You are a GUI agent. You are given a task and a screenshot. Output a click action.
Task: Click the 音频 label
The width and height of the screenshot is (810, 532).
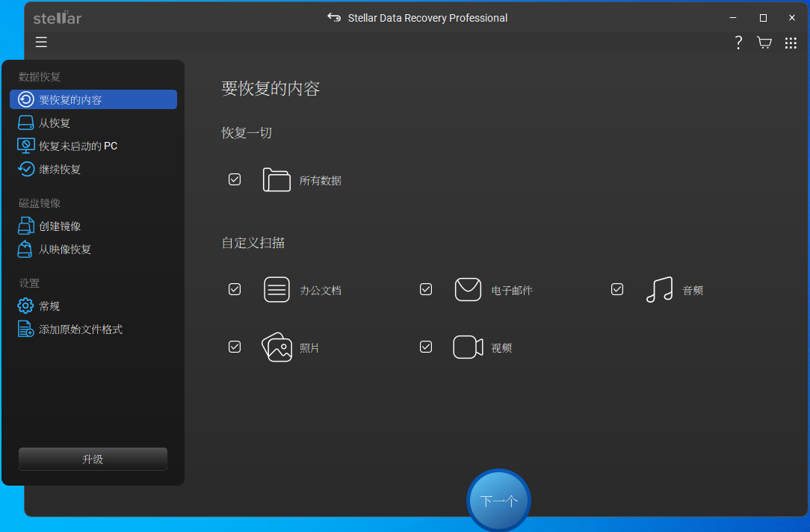click(x=693, y=290)
